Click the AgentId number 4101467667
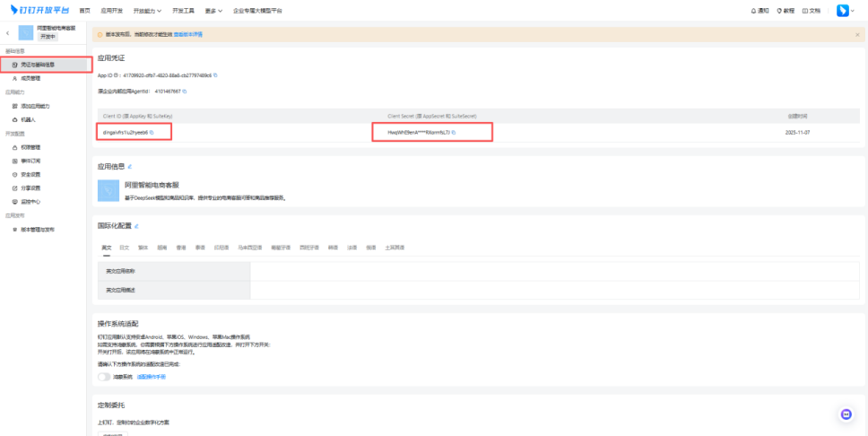Screen dimensions: 868x436 click(x=168, y=92)
